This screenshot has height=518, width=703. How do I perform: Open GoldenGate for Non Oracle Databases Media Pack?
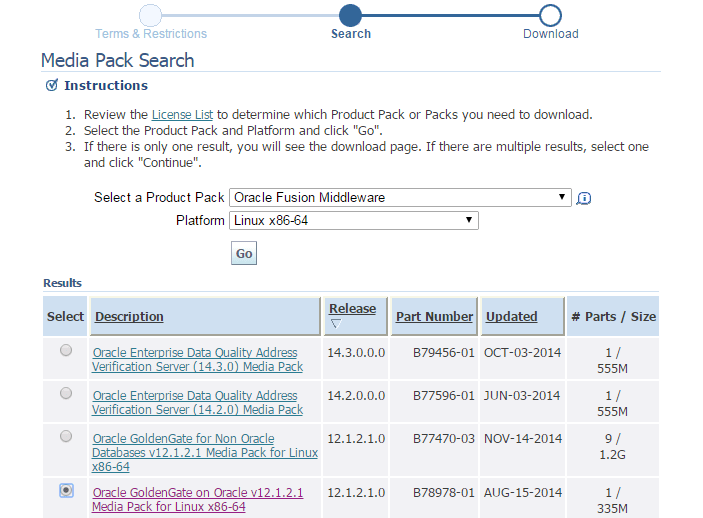205,453
